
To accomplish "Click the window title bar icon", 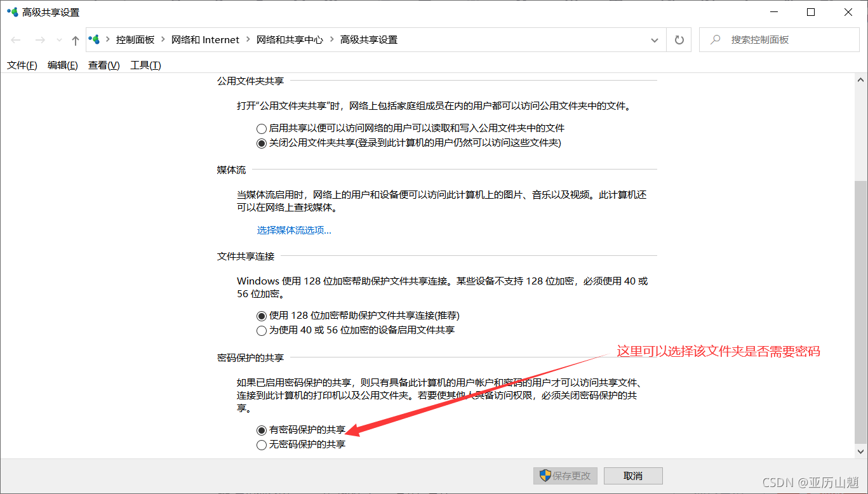I will [x=13, y=12].
